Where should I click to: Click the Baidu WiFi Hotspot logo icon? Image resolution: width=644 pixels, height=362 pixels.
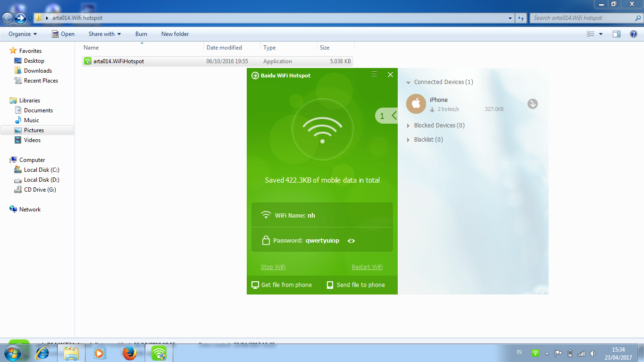(x=255, y=76)
